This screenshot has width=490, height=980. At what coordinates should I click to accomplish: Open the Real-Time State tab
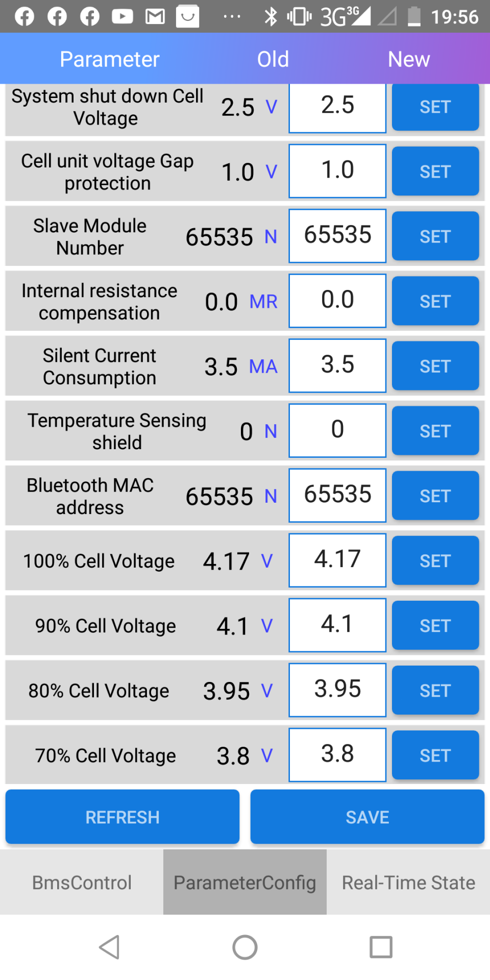[x=408, y=883]
